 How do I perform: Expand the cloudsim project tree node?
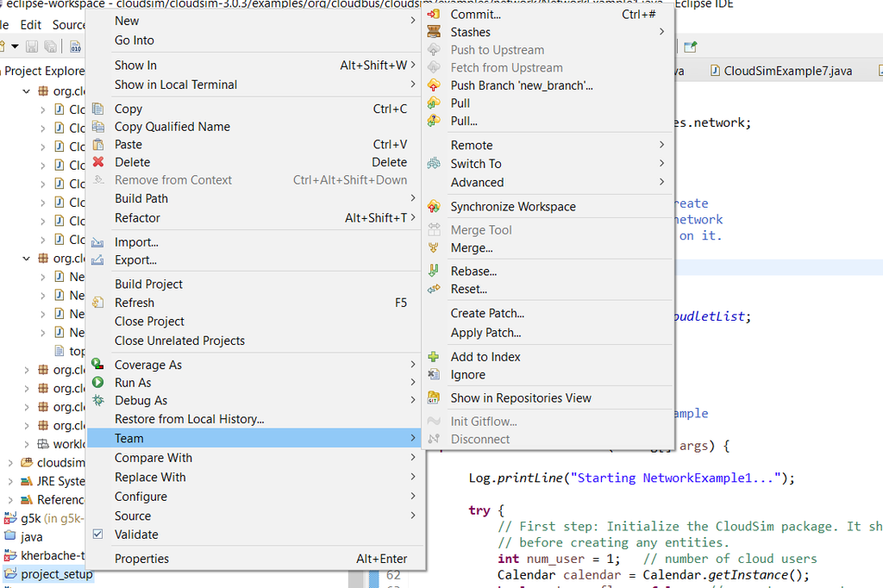coord(10,462)
